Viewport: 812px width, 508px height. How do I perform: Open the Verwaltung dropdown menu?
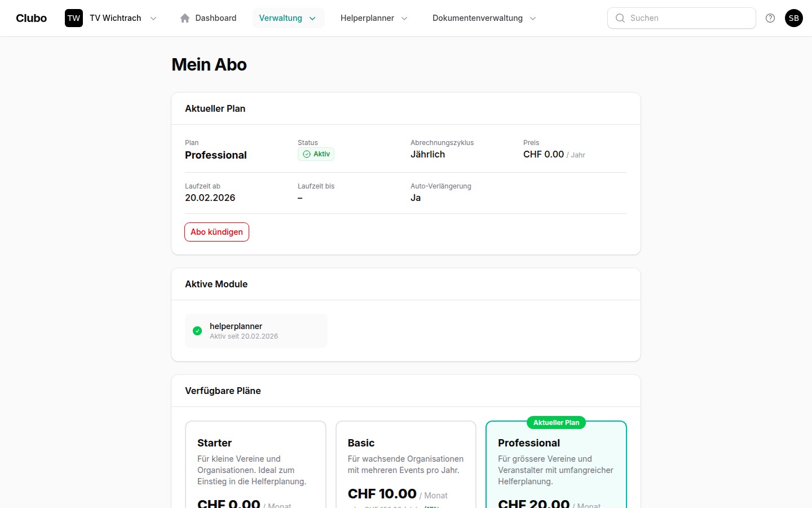[288, 18]
